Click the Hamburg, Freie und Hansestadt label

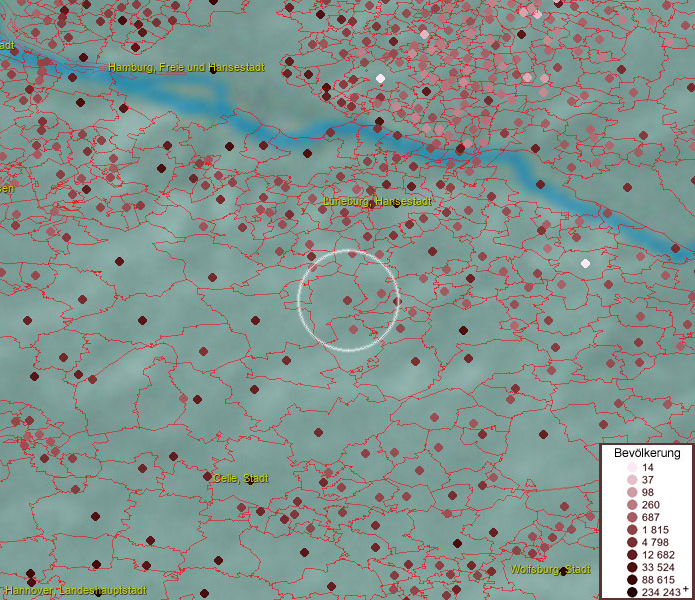186,67
